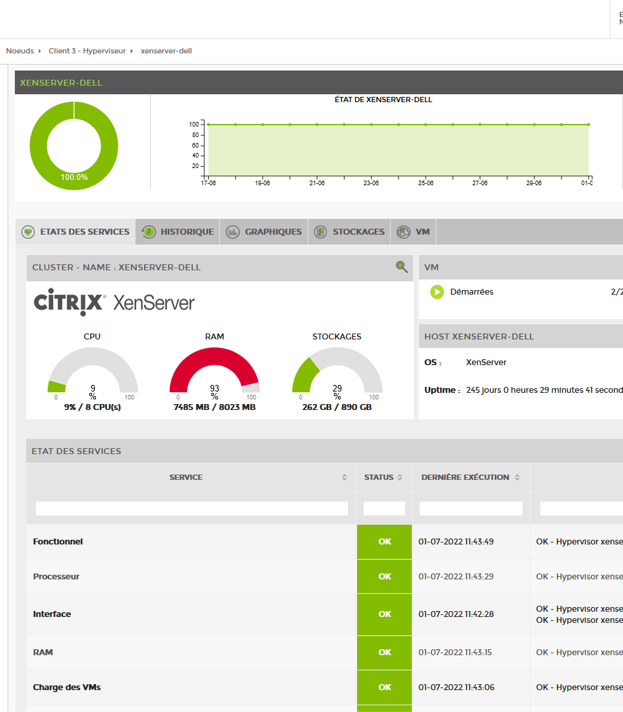Viewport: 623px width, 712px height.
Task: Click the Service filter input field
Action: [192, 508]
